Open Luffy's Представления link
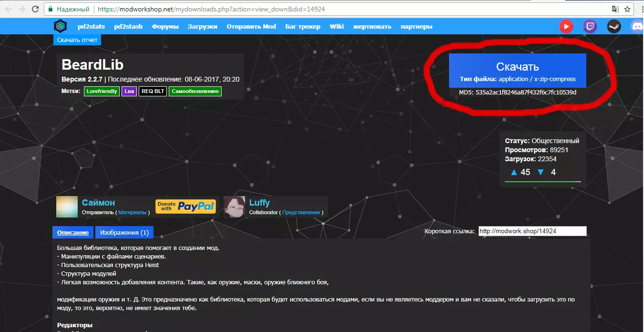The width and height of the screenshot is (644, 332). (301, 213)
